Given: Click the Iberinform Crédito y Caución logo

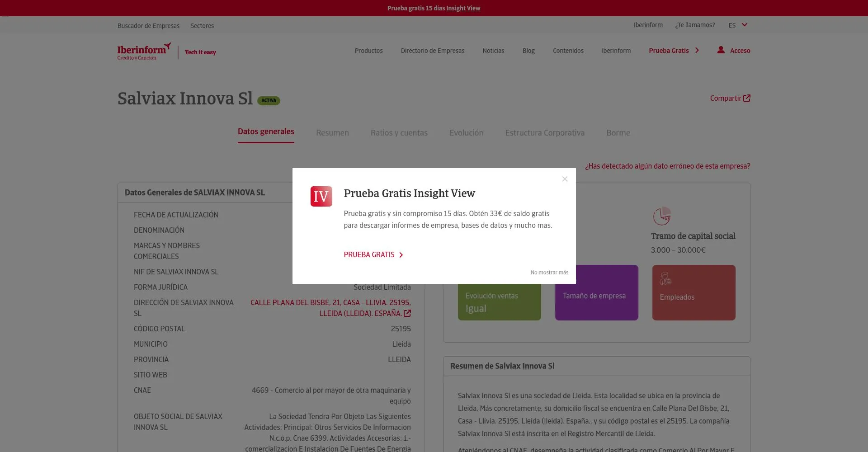Looking at the screenshot, I should (x=144, y=52).
